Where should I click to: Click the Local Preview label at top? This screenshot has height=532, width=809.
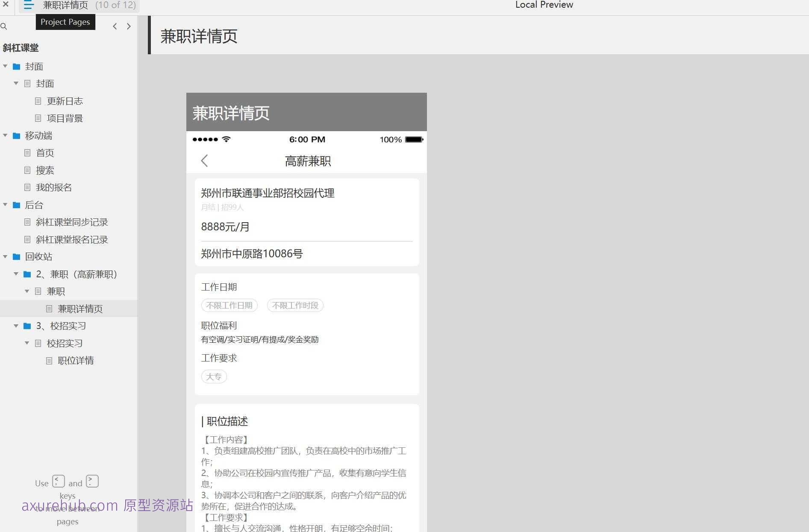point(544,5)
